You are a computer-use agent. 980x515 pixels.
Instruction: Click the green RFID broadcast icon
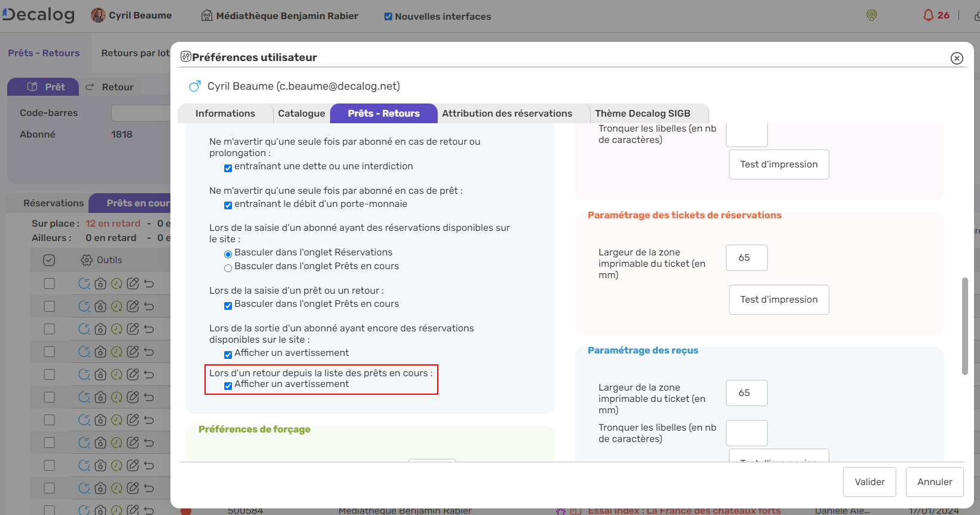[872, 16]
